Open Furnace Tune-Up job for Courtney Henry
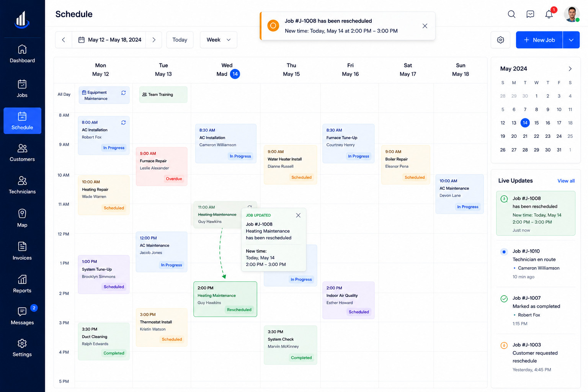Viewport: 588px width, 392px height. [x=348, y=144]
